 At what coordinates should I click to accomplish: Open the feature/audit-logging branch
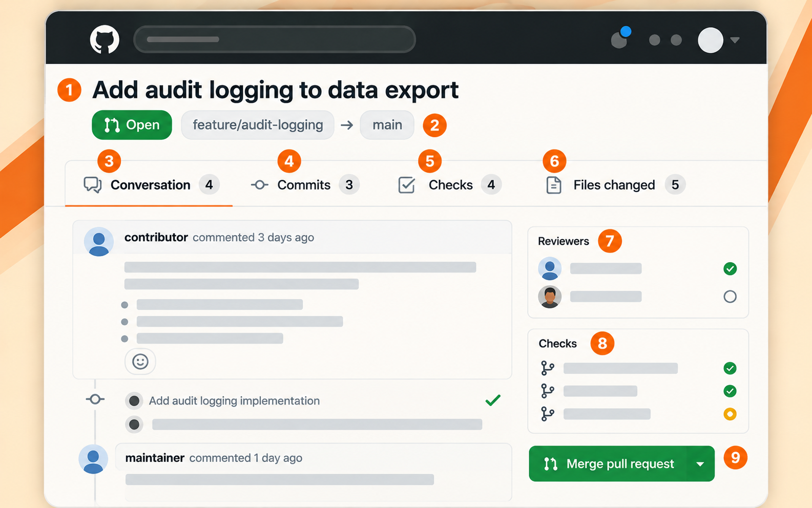[258, 125]
